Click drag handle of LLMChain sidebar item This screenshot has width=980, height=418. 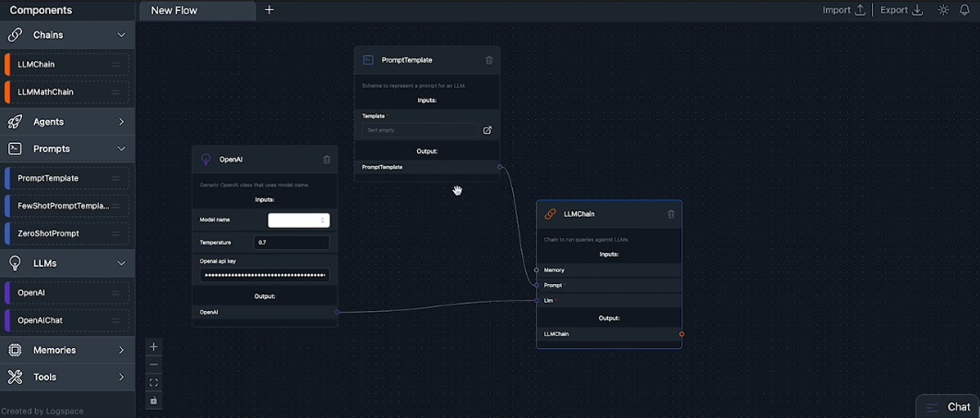point(115,65)
